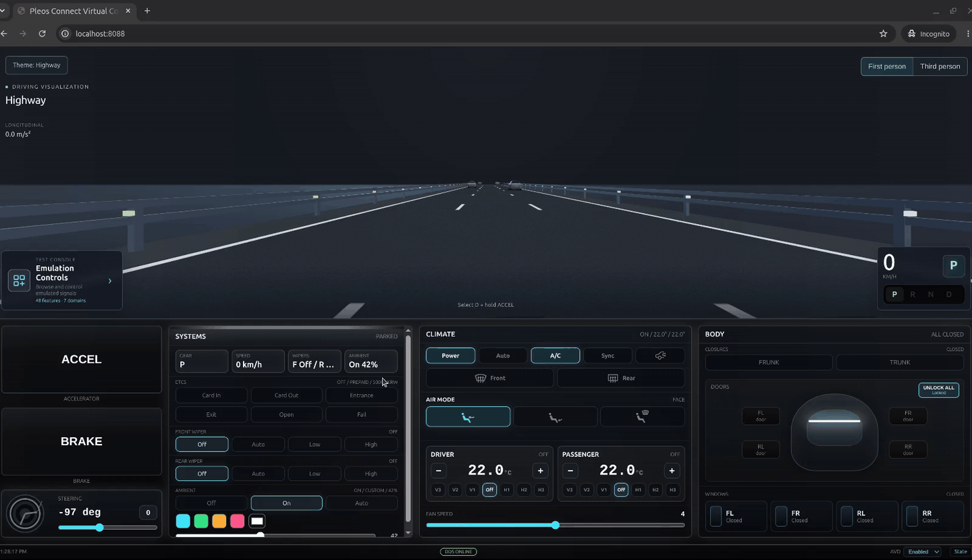
Task: Click the BRAKE pedal button
Action: coord(82,441)
